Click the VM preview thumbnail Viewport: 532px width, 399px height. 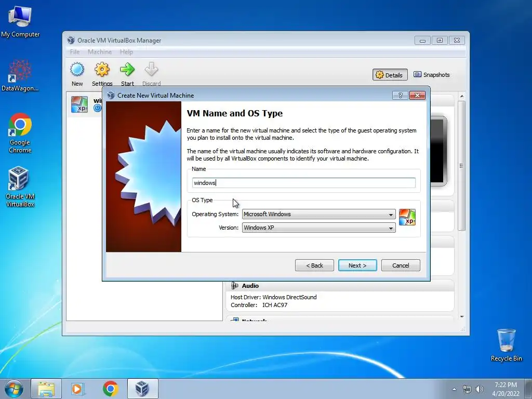click(x=438, y=151)
